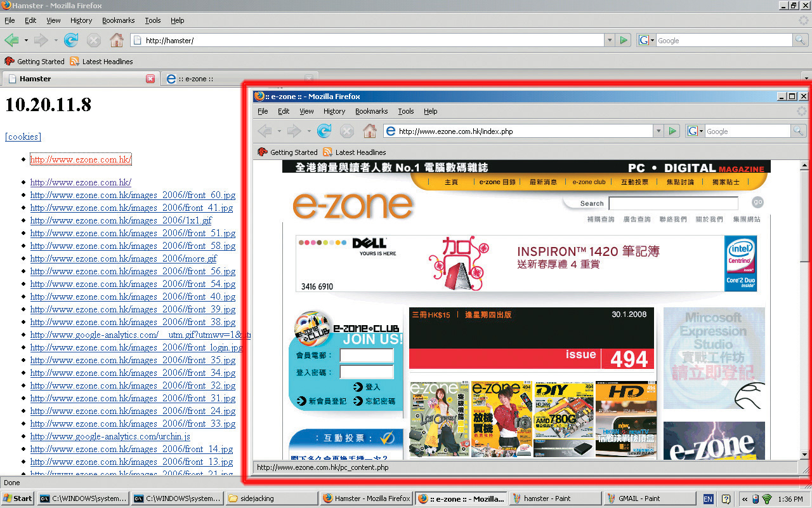Click the e-zone page vertical scrollbar
The image size is (812, 508).
pyautogui.click(x=804, y=309)
